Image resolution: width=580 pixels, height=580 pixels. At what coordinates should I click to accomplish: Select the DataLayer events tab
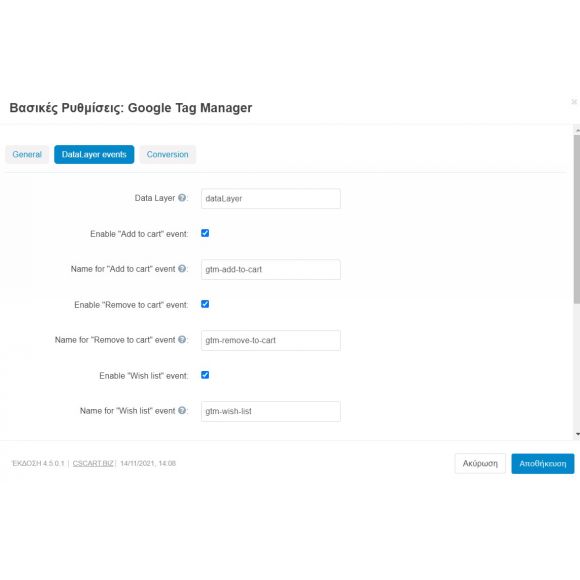[94, 154]
